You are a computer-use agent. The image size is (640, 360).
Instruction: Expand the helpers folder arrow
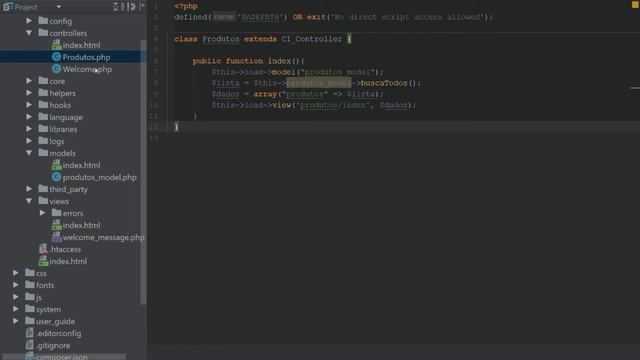pyautogui.click(x=29, y=93)
